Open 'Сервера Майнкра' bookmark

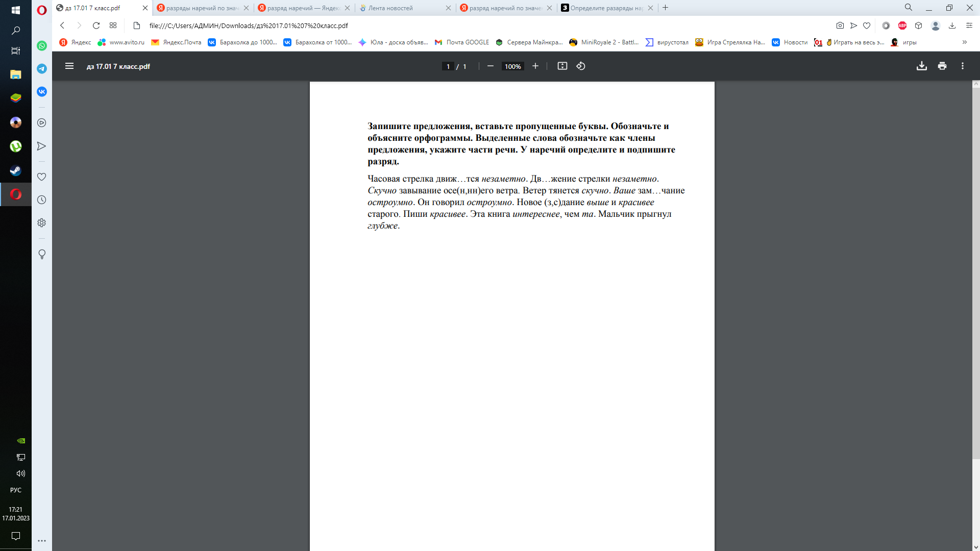[x=529, y=42]
